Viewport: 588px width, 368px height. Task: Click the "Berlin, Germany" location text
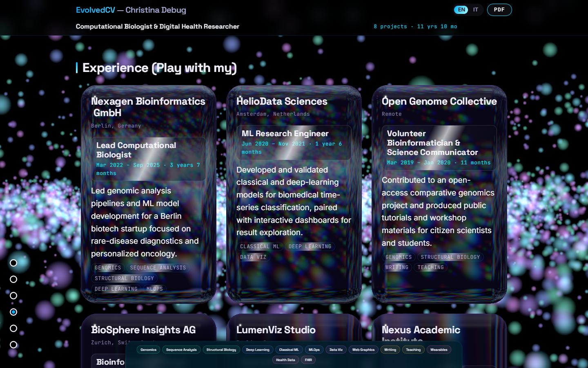116,126
